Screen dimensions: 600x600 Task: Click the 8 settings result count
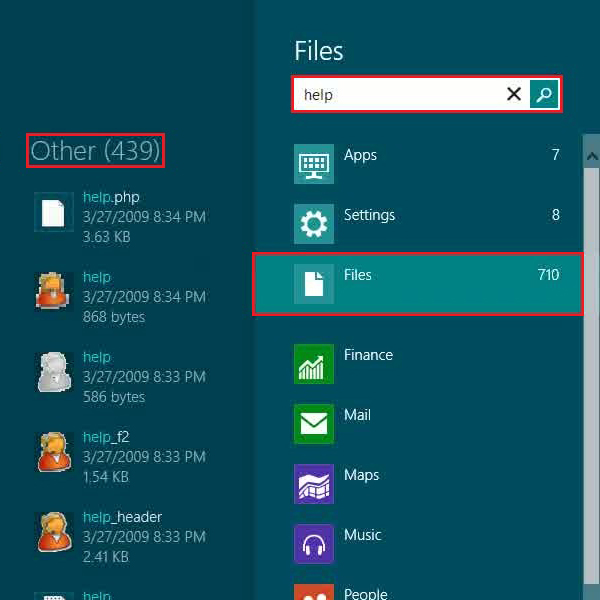pyautogui.click(x=556, y=215)
